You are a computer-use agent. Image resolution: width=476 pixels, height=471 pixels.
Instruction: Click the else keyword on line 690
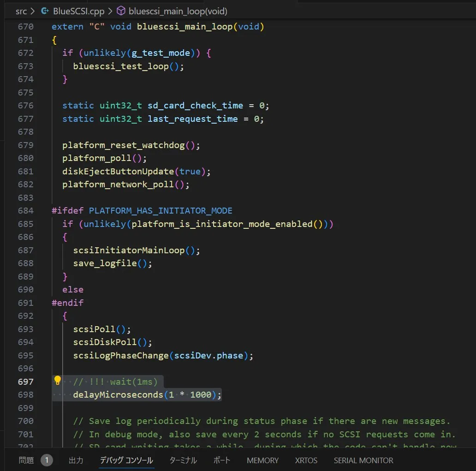(73, 290)
